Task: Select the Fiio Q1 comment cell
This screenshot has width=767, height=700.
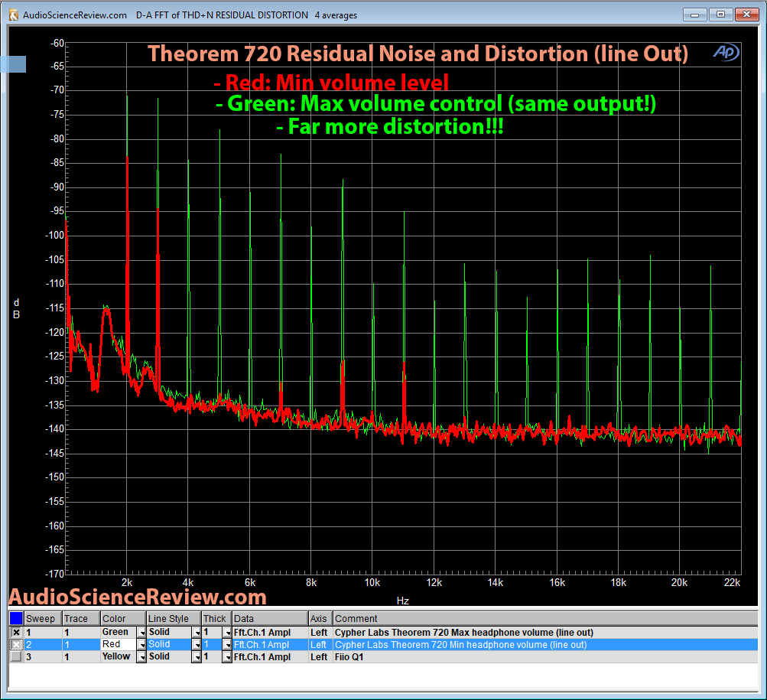Action: click(x=546, y=657)
